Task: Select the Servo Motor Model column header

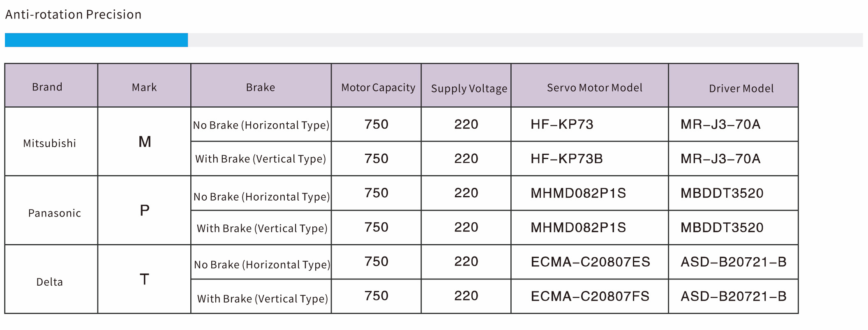Action: point(594,88)
